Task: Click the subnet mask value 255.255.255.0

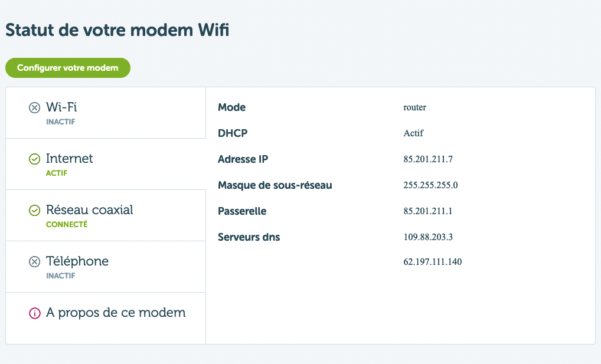Action: (x=430, y=185)
